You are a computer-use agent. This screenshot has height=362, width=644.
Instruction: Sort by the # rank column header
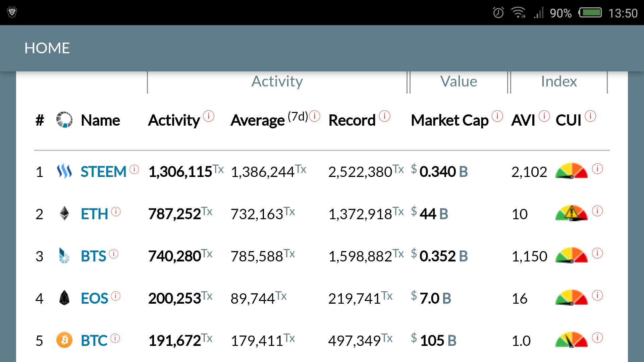tap(40, 120)
